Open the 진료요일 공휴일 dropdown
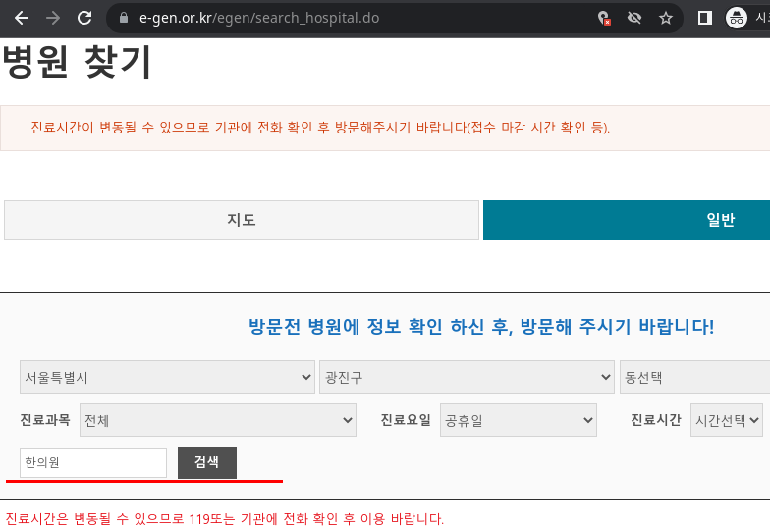 [519, 420]
